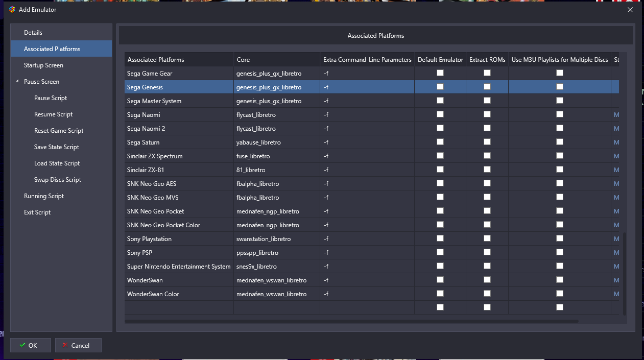
Task: Click the red X icon on Cancel
Action: [x=65, y=345]
